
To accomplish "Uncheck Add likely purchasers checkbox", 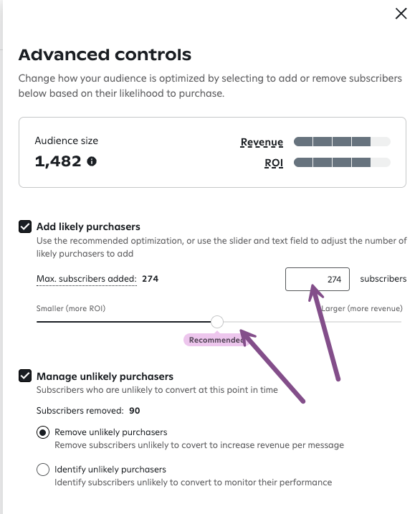I will pos(25,227).
